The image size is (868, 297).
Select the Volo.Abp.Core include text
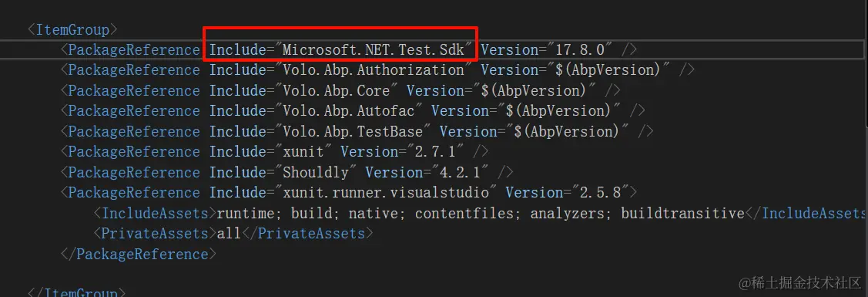(x=337, y=90)
